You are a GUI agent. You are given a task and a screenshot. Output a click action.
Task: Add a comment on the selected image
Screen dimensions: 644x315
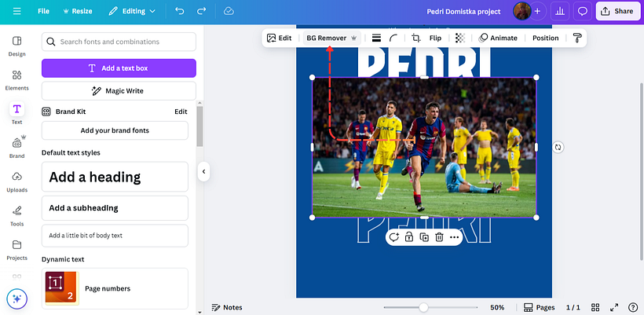tap(394, 237)
